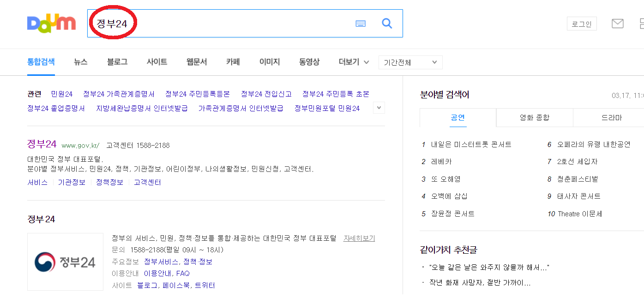
Task: Open the 고객센터 sublink
Action: [x=147, y=182]
